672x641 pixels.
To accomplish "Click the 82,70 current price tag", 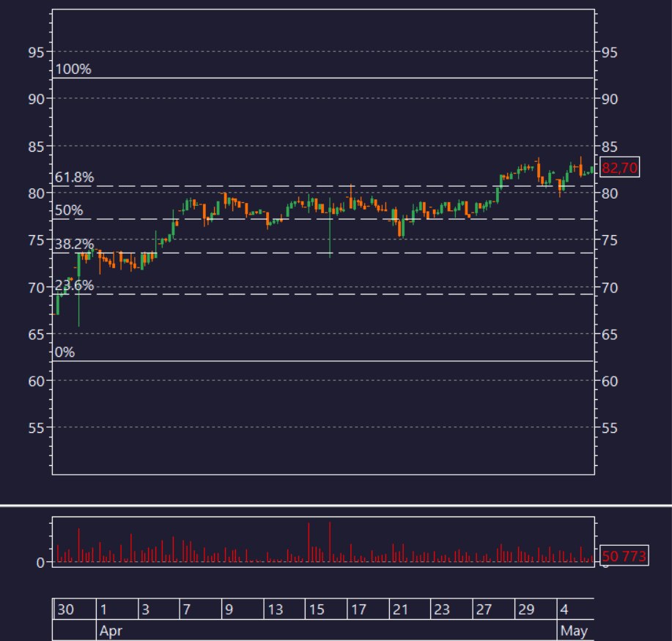I will coord(619,167).
